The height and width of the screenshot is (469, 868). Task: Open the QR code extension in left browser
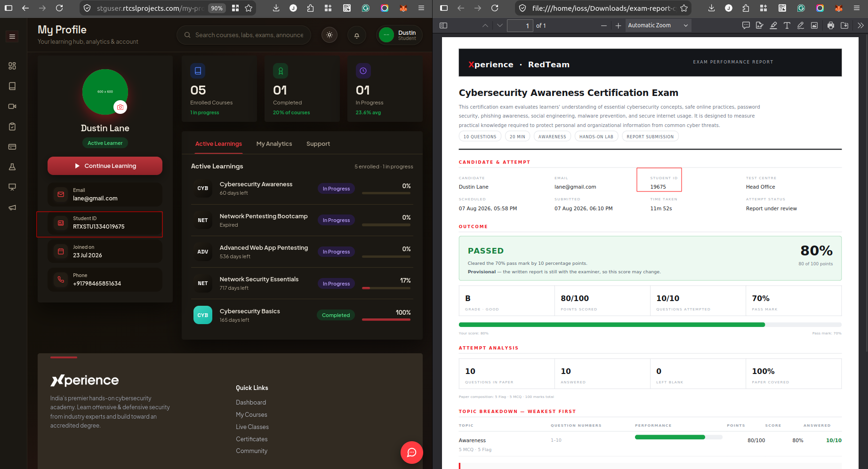pos(347,8)
